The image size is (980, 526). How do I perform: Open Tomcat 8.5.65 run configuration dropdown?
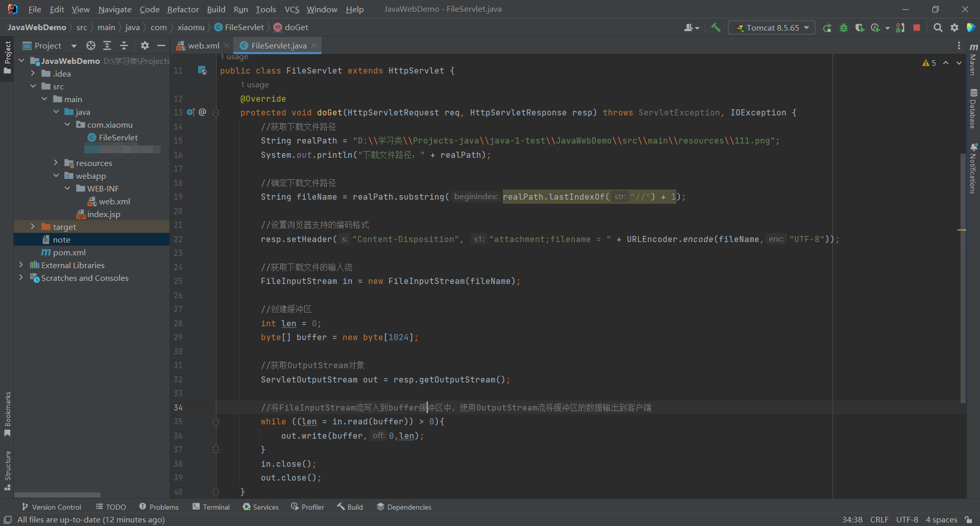pyautogui.click(x=772, y=28)
